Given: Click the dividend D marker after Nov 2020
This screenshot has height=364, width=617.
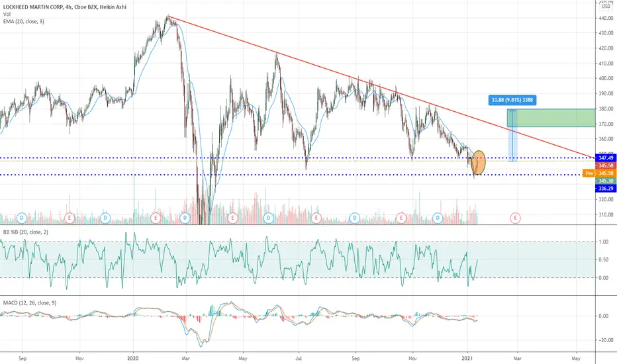Looking at the screenshot, I should coord(438,218).
